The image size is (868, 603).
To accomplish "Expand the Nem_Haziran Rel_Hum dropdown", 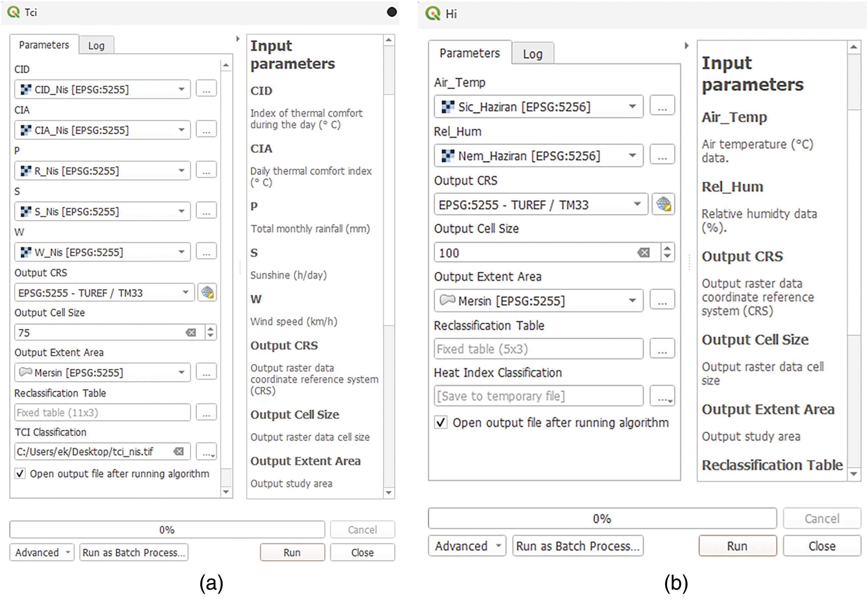I will [632, 155].
